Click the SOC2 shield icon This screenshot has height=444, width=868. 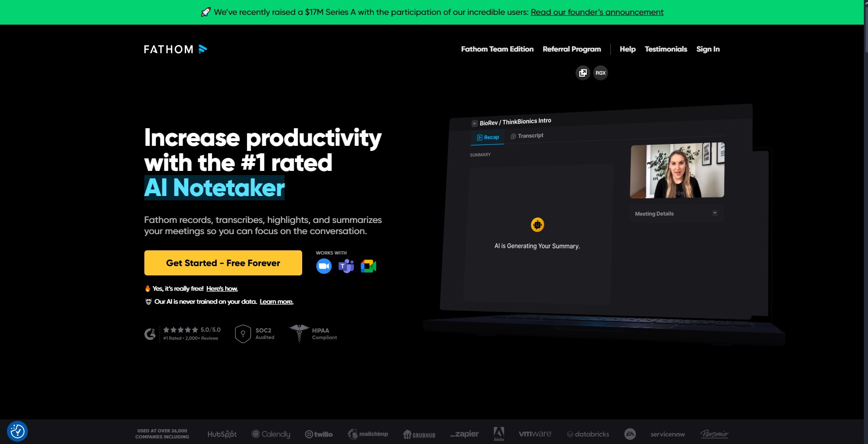pyautogui.click(x=243, y=334)
